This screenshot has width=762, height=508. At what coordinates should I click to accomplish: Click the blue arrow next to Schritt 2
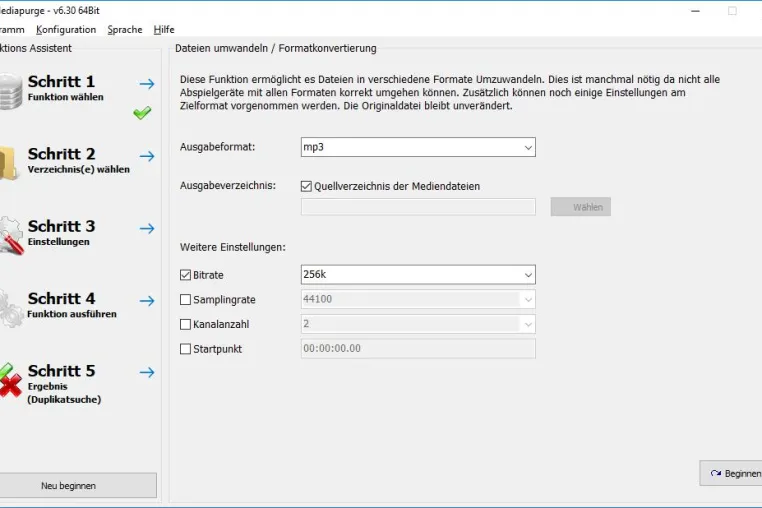147,156
